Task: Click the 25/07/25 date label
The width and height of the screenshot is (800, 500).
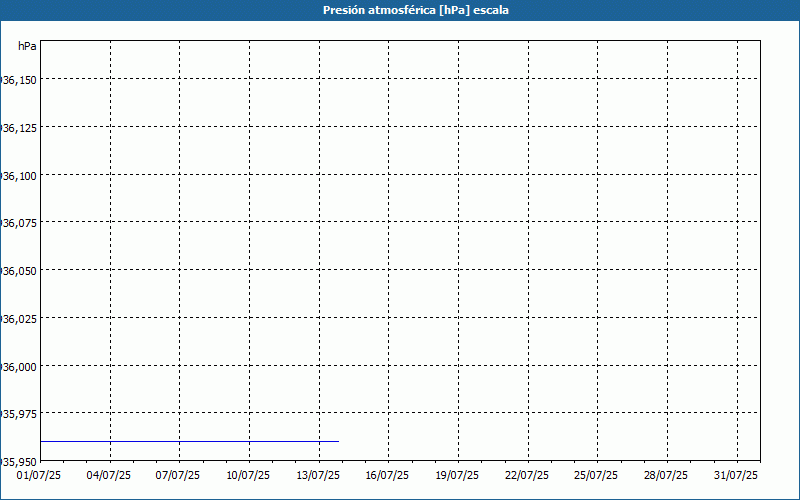Action: click(596, 476)
